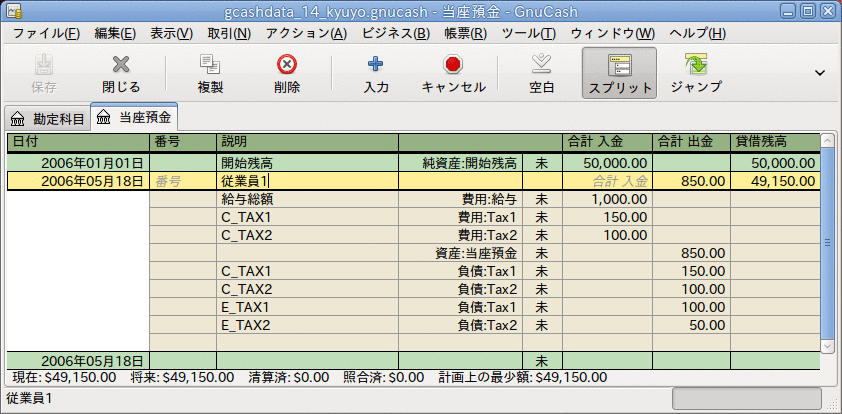
Task: Click the 従業員1 description field
Action: pos(307,181)
